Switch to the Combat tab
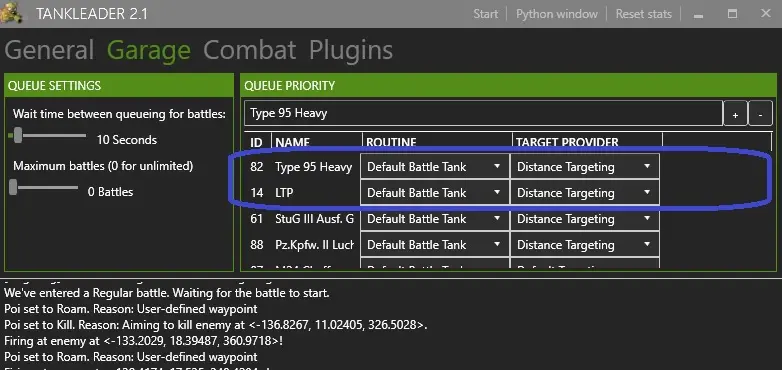The width and height of the screenshot is (782, 370). (250, 50)
